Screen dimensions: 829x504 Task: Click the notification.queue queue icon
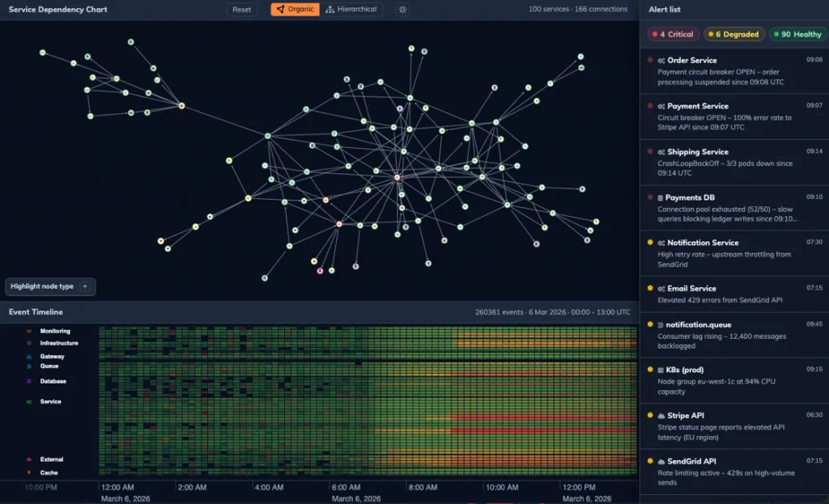(x=661, y=325)
